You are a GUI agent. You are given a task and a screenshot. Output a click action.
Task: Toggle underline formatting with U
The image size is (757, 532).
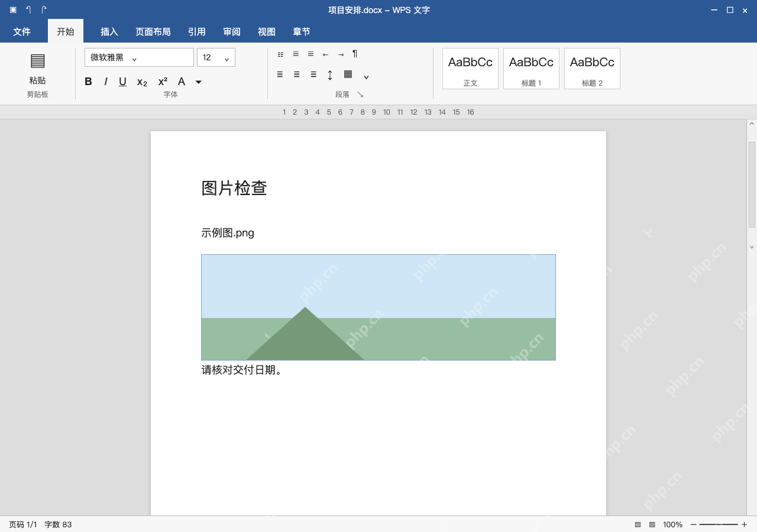click(122, 82)
